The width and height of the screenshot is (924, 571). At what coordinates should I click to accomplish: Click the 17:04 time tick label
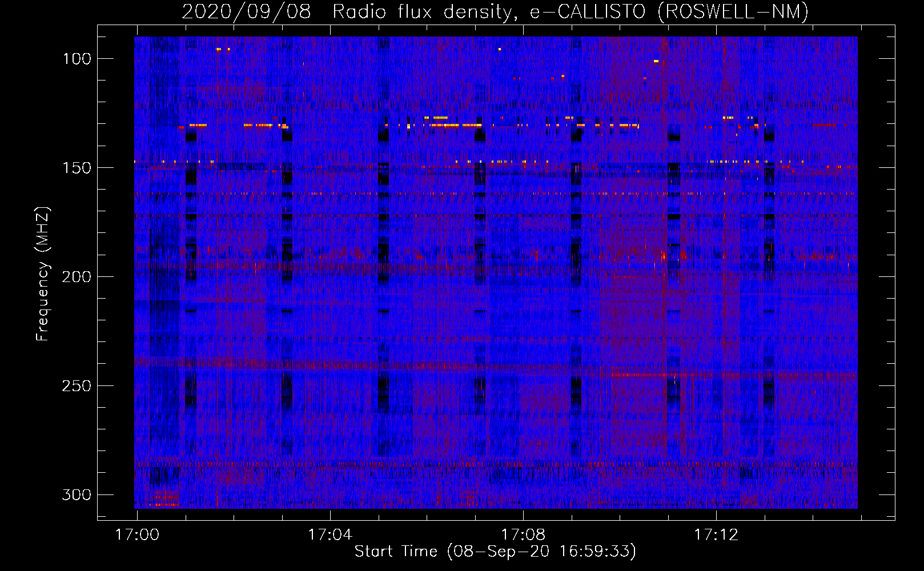[x=331, y=535]
